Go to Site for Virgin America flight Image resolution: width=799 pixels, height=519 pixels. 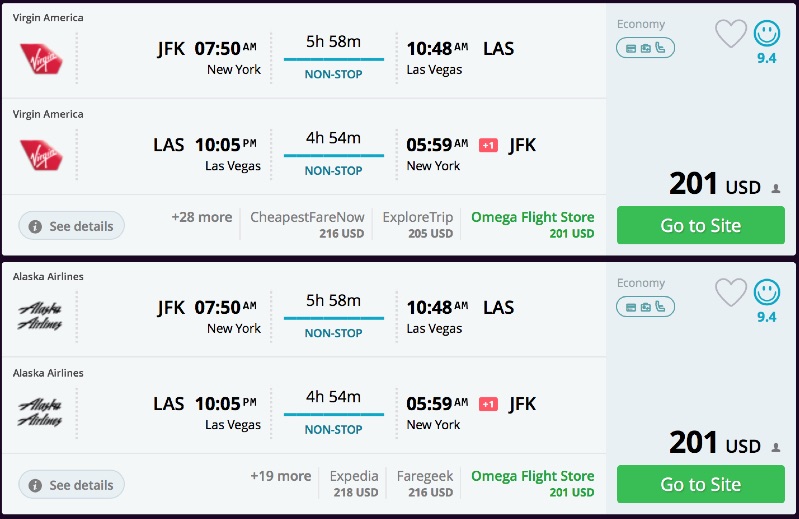(700, 225)
